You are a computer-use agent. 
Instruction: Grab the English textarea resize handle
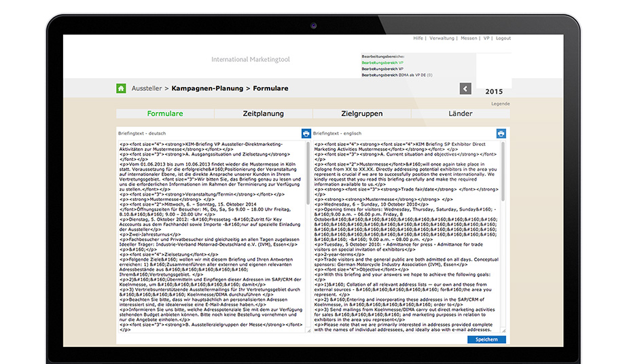(x=503, y=331)
